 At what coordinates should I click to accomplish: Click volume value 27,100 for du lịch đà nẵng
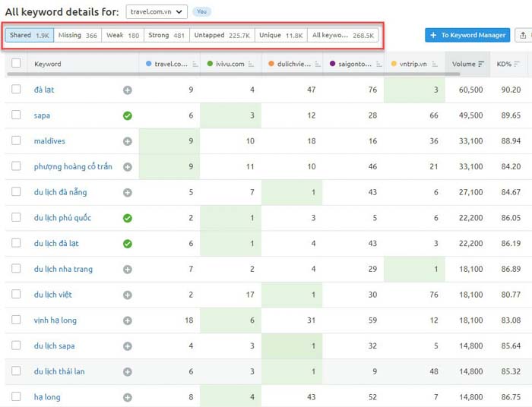click(x=470, y=192)
